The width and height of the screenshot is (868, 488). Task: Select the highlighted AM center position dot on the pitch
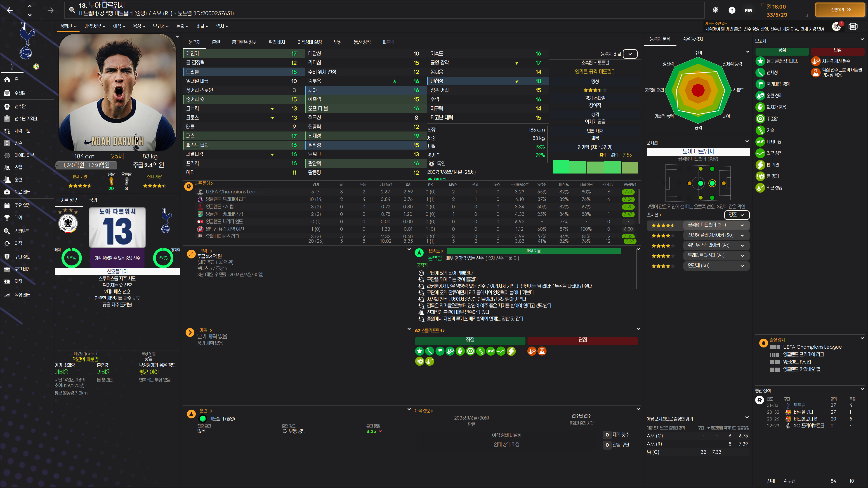coord(712,183)
